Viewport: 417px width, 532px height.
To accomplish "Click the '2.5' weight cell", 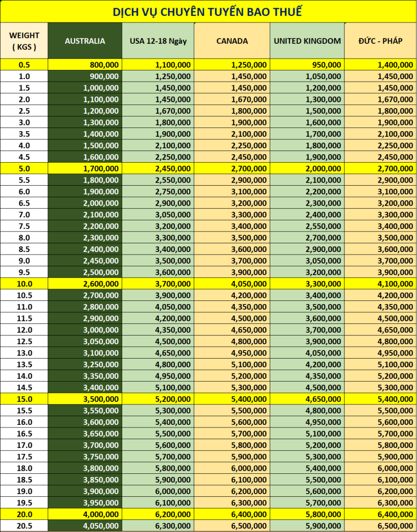I will pos(24,111).
